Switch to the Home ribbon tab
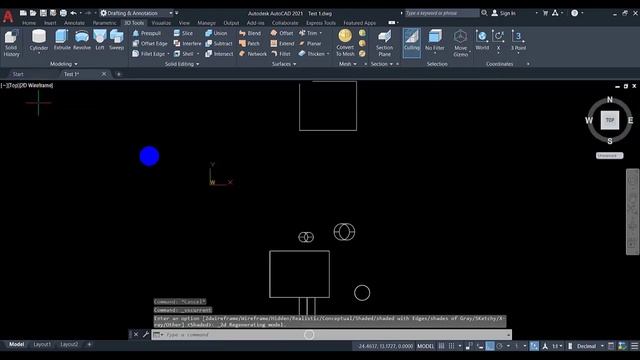Image resolution: width=640 pixels, height=360 pixels. 29,23
